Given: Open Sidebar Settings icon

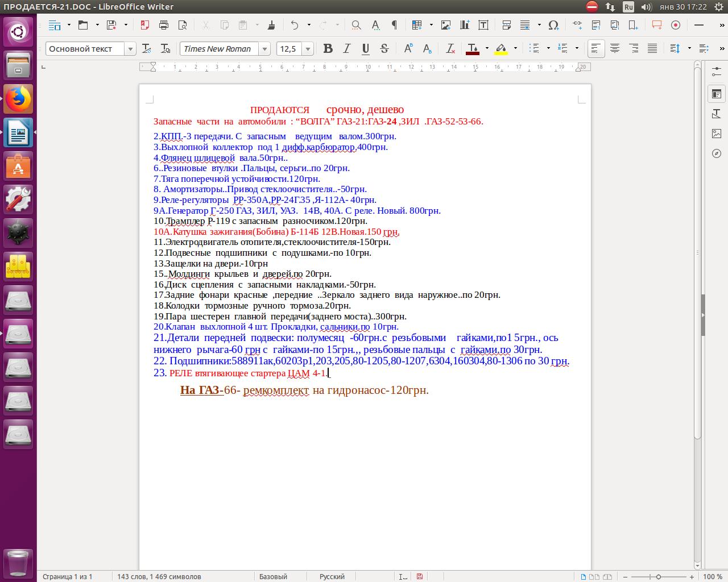Looking at the screenshot, I should click(717, 72).
